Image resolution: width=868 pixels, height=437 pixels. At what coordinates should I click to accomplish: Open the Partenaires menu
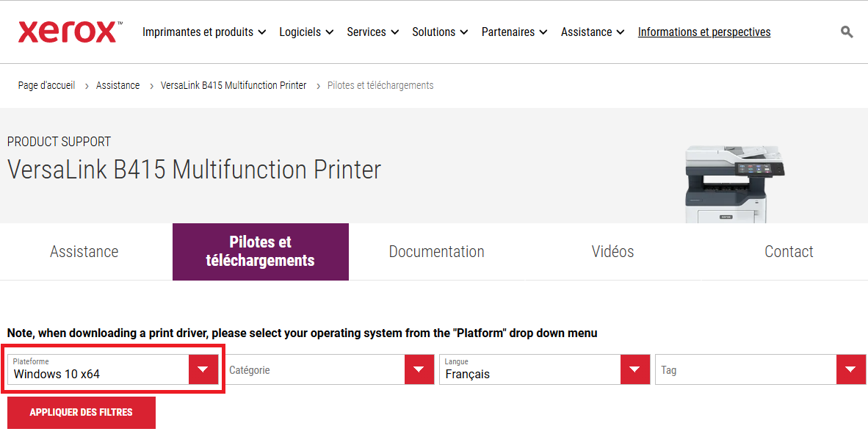coord(514,32)
